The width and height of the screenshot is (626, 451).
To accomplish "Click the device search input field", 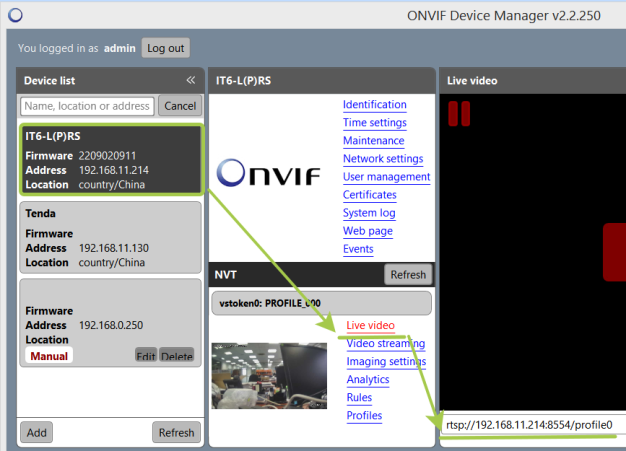I will pos(87,106).
